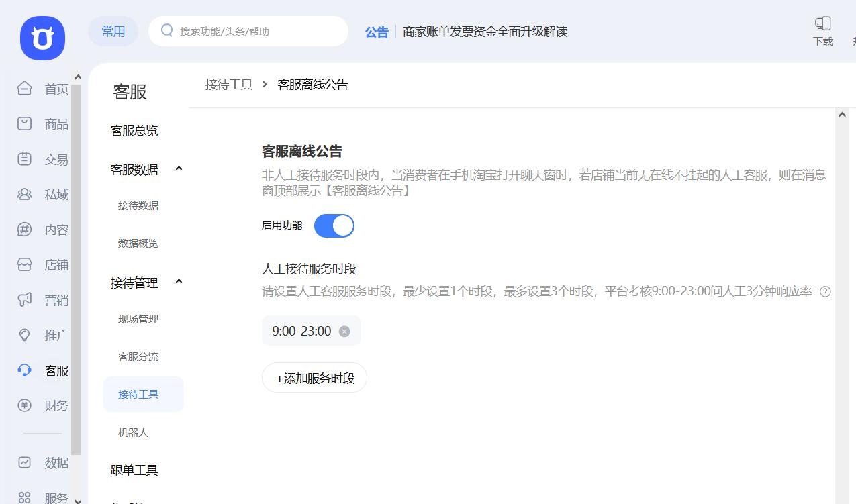
Task: Click the 常用 button in top bar
Action: (113, 32)
